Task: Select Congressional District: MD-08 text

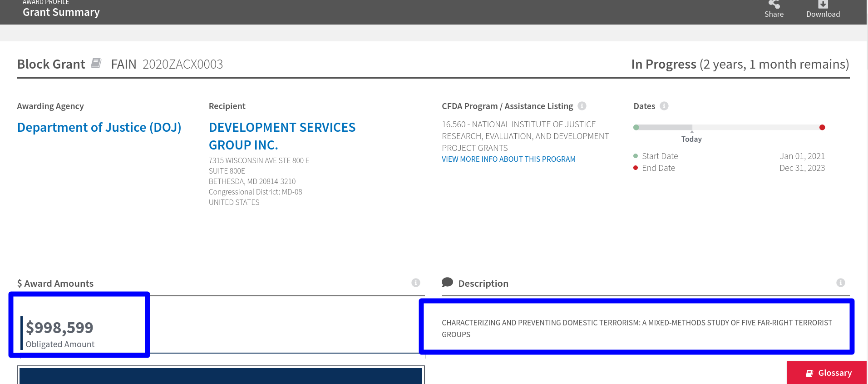Action: click(x=256, y=192)
